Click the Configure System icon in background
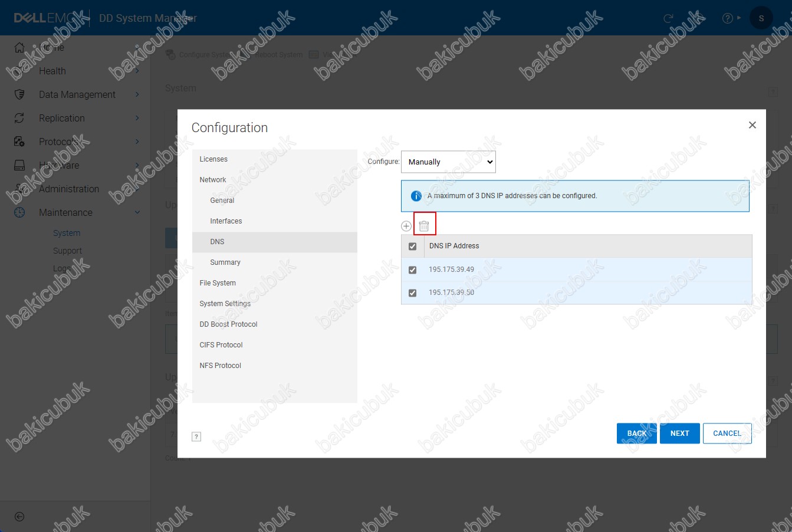The height and width of the screenshot is (532, 792). [x=170, y=55]
